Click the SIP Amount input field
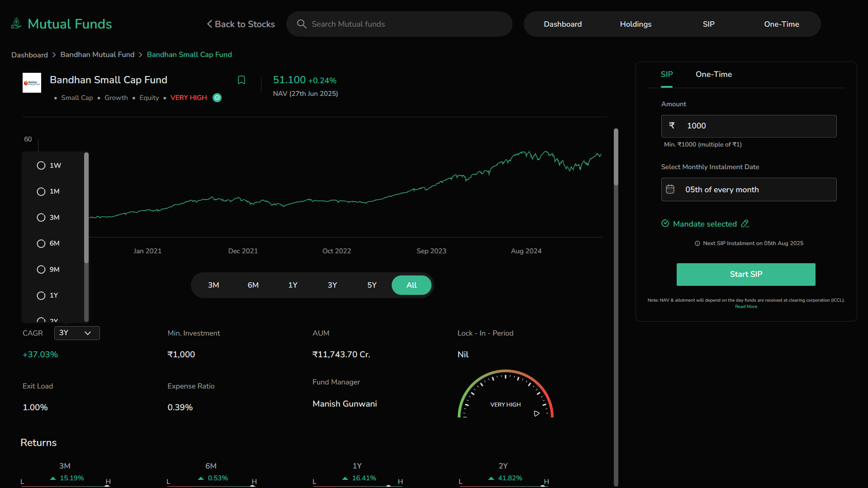Viewport: 868px width, 488px height. [749, 126]
